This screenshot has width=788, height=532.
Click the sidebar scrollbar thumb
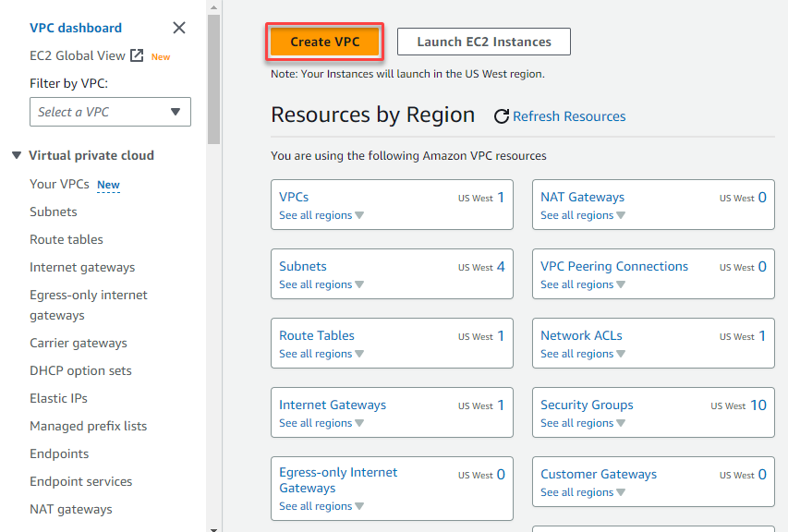click(213, 79)
